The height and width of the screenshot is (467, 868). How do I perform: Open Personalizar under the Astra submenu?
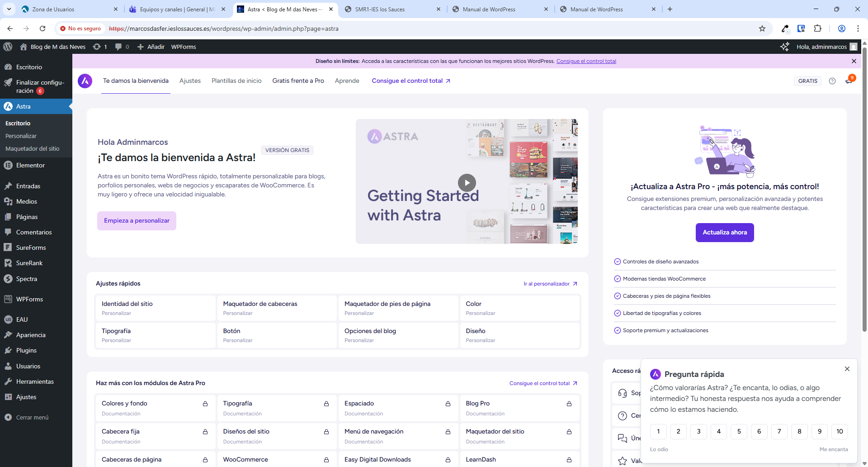pos(21,136)
